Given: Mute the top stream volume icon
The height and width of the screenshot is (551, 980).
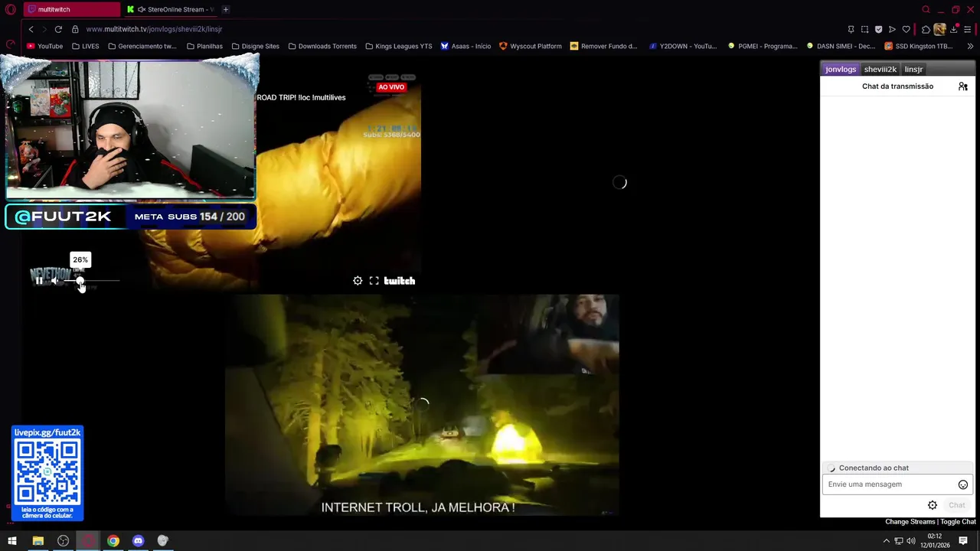Looking at the screenshot, I should (55, 281).
